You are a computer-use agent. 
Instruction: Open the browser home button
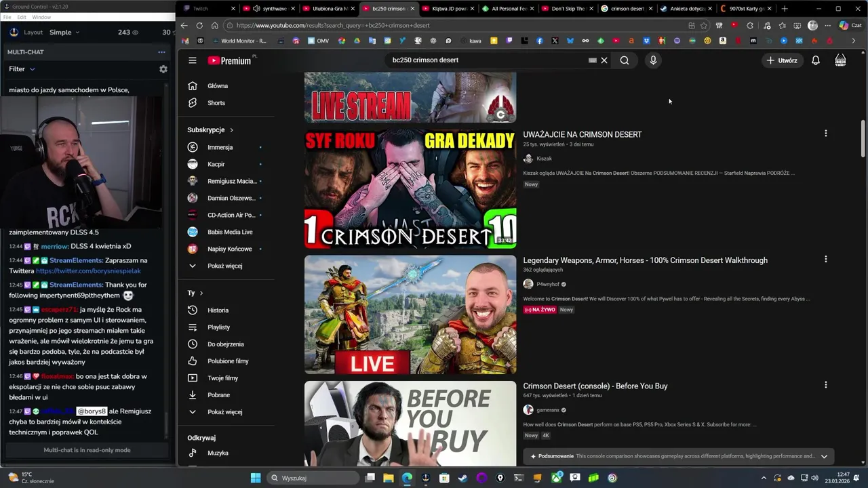coord(214,26)
